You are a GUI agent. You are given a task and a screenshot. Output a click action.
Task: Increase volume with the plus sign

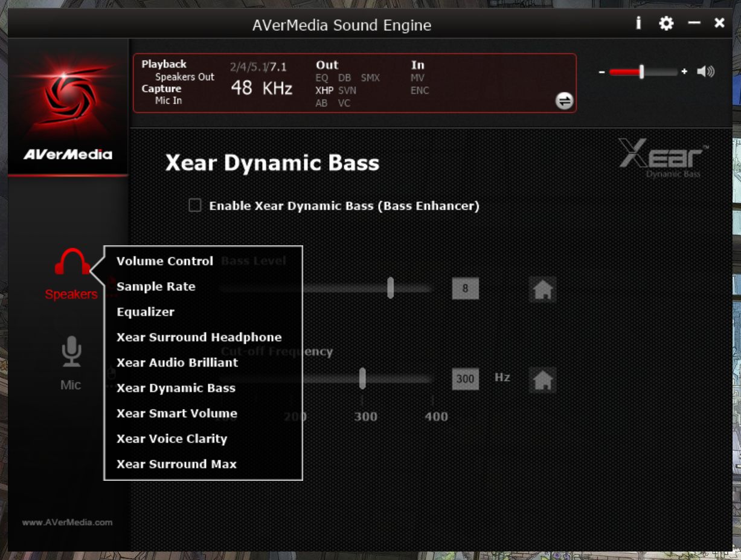coord(684,71)
